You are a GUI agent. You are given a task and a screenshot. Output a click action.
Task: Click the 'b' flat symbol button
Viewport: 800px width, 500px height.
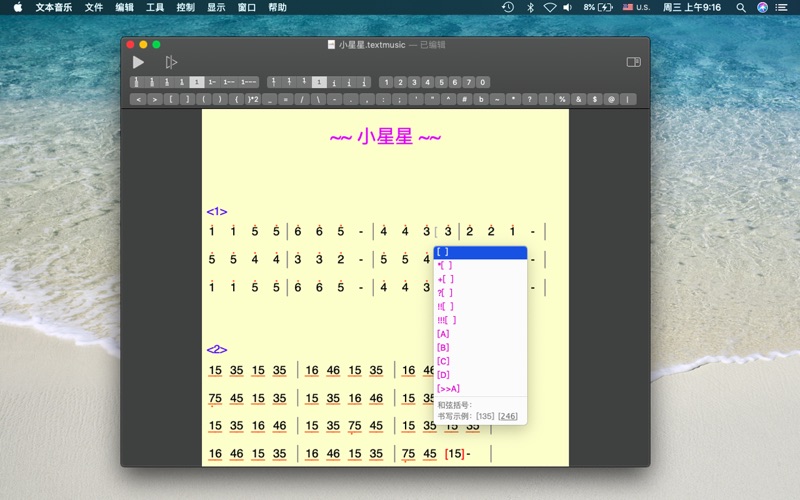pos(480,99)
